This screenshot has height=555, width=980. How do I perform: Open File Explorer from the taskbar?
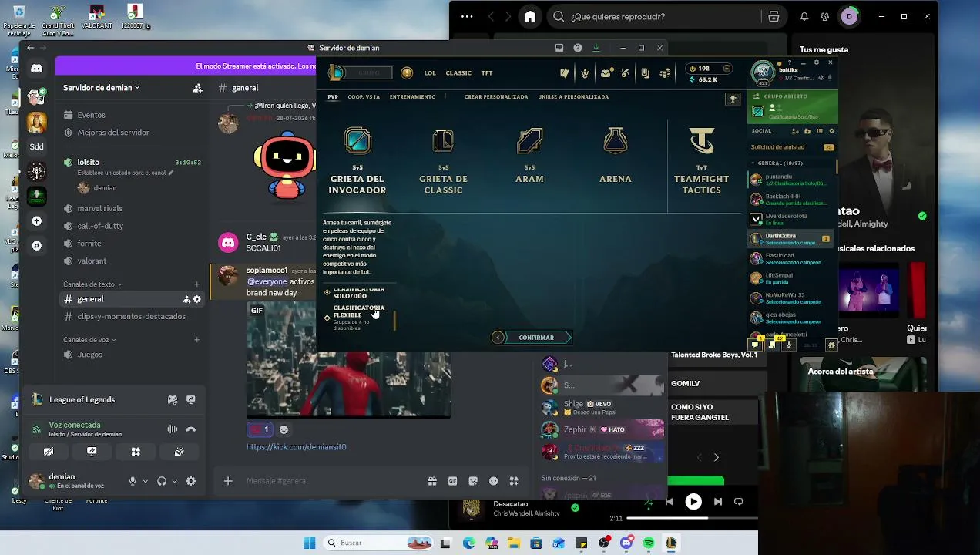pyautogui.click(x=513, y=543)
